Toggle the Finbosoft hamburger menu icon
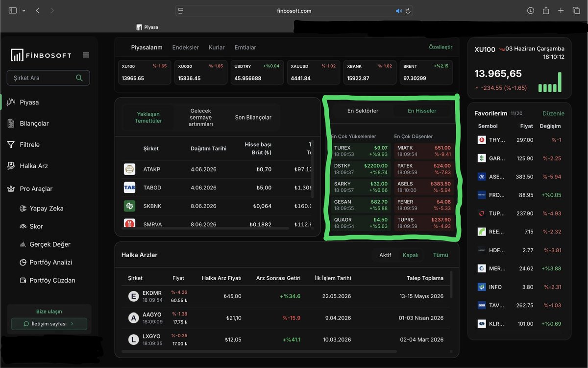Image resolution: width=588 pixels, height=368 pixels. (86, 55)
